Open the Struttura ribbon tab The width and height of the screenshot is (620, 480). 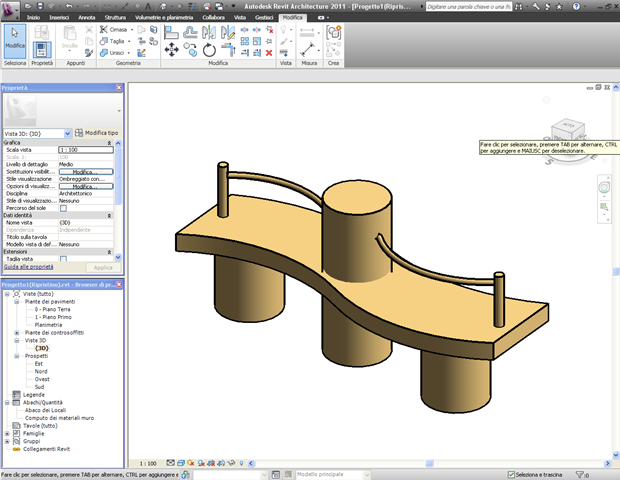click(x=115, y=18)
